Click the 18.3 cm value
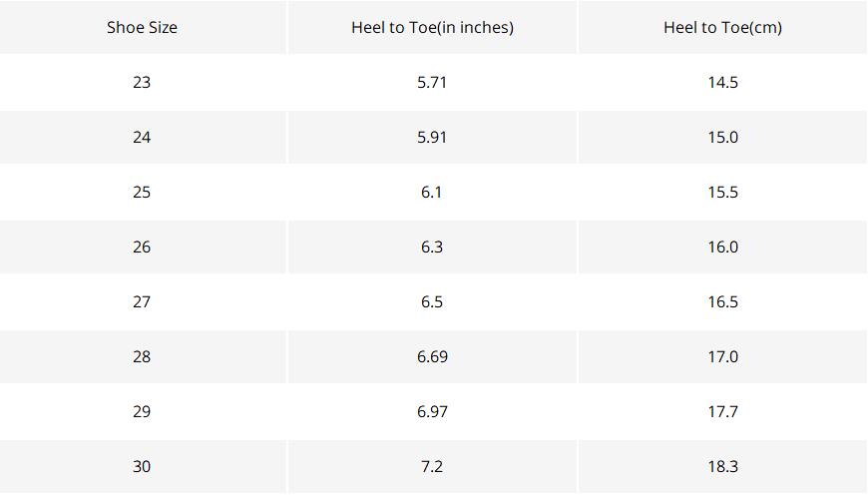The height and width of the screenshot is (499, 868). 722,466
